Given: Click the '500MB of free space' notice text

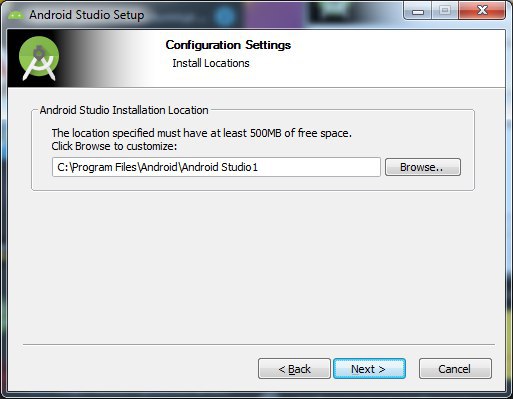Looking at the screenshot, I should pyautogui.click(x=201, y=133).
